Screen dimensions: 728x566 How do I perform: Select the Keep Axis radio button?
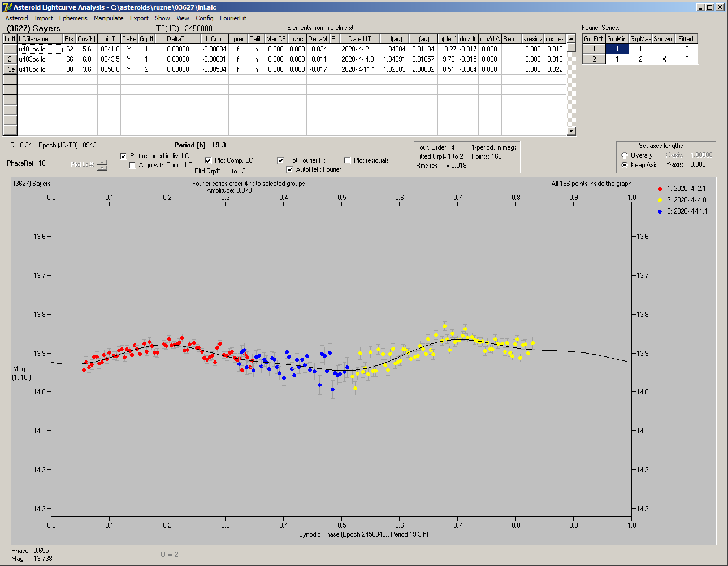(624, 165)
